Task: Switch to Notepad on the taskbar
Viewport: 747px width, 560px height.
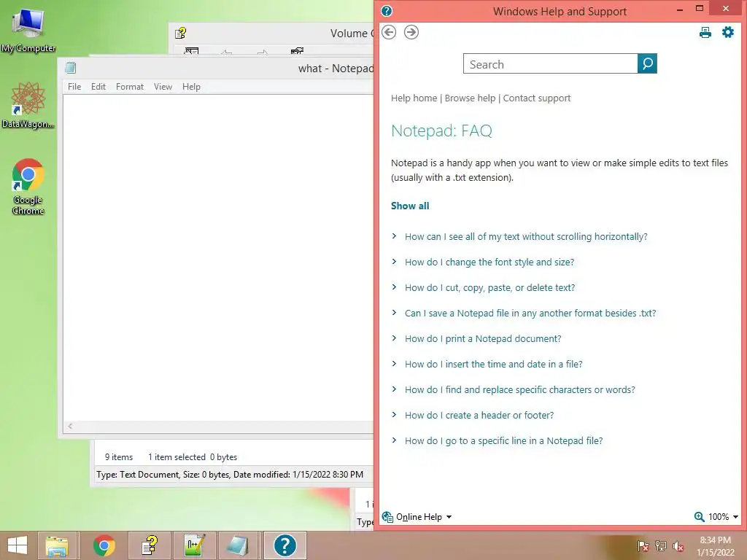Action: click(x=239, y=545)
